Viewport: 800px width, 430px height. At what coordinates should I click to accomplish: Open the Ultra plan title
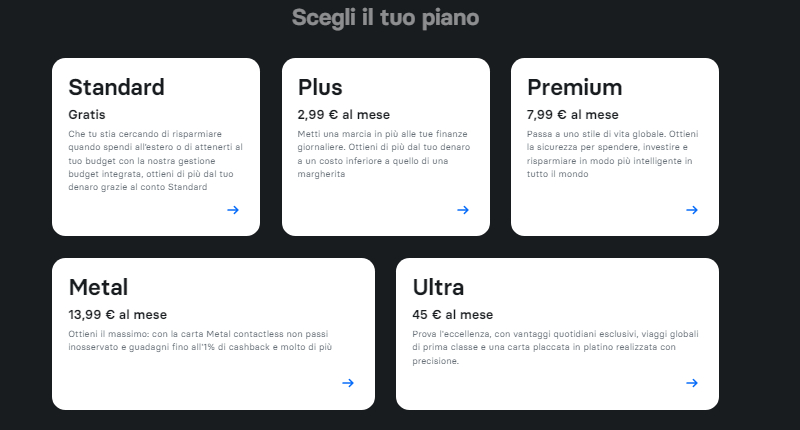click(x=438, y=287)
